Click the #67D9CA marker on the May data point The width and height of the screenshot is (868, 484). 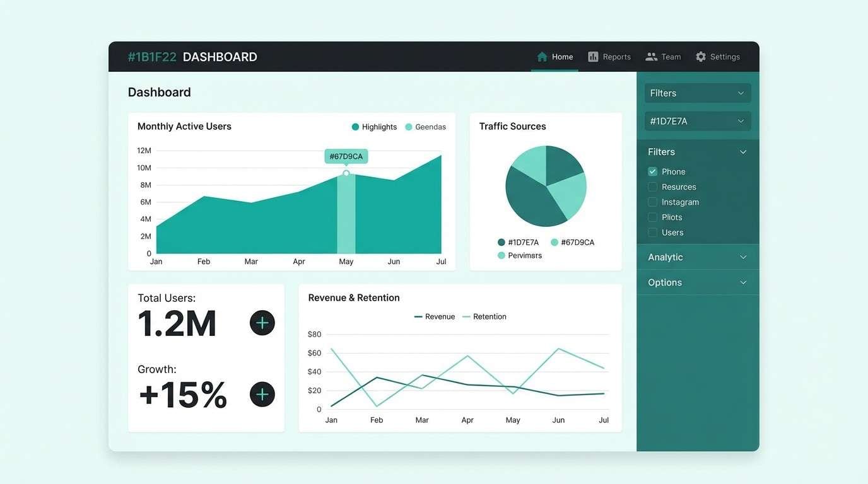point(346,156)
